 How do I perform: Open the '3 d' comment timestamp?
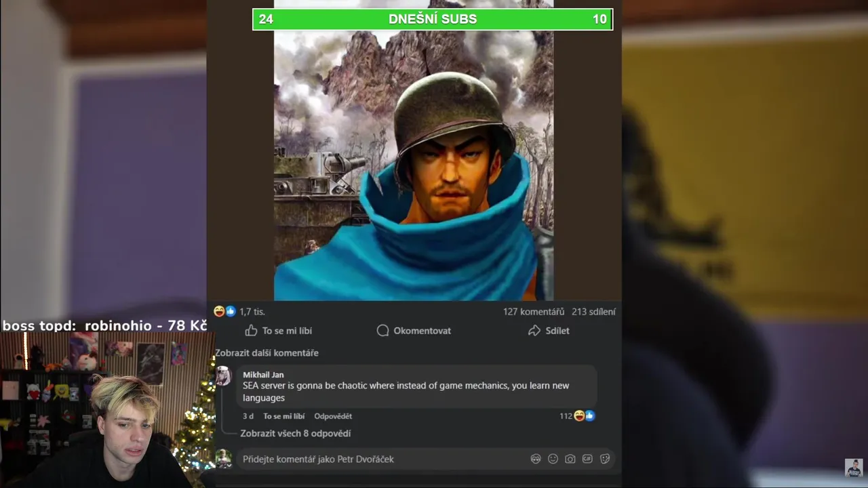click(x=248, y=416)
